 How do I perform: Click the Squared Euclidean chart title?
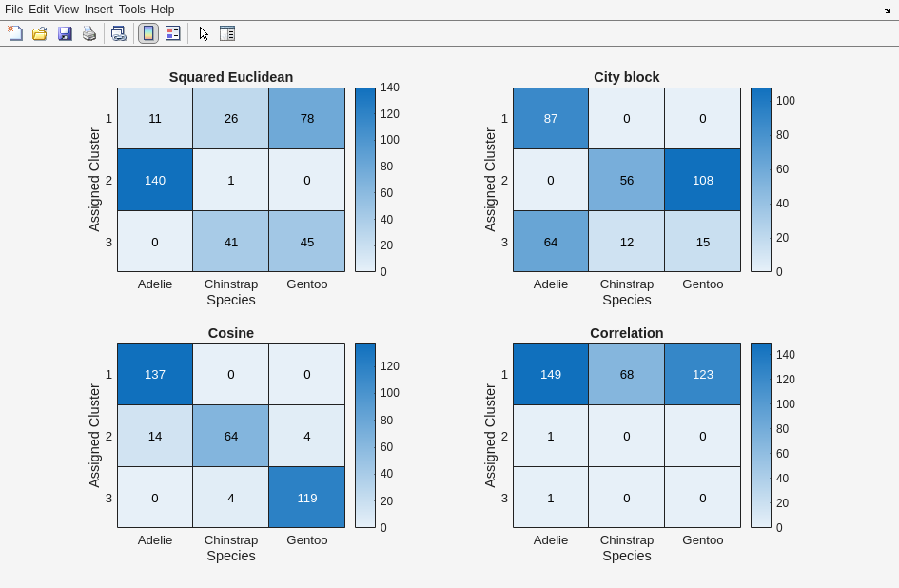pyautogui.click(x=231, y=77)
